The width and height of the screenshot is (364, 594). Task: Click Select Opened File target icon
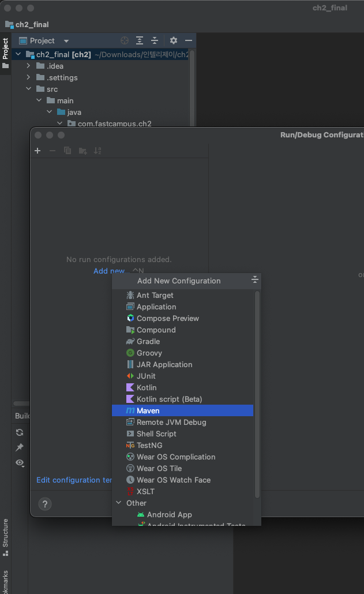coord(125,40)
